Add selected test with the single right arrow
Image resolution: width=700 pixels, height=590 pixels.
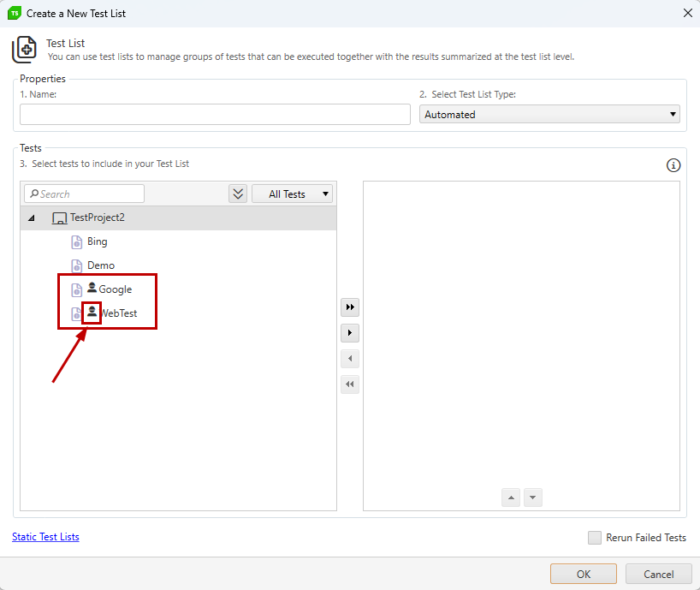(x=350, y=333)
